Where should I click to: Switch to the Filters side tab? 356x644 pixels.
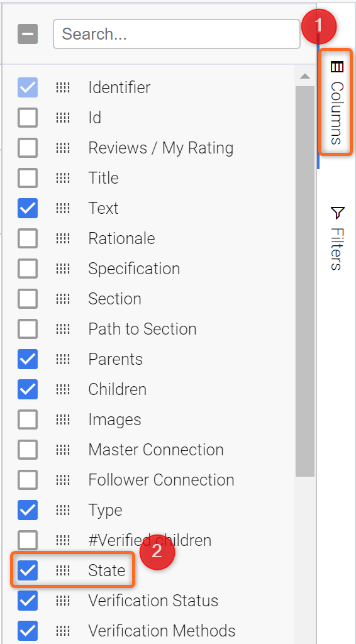tap(337, 238)
